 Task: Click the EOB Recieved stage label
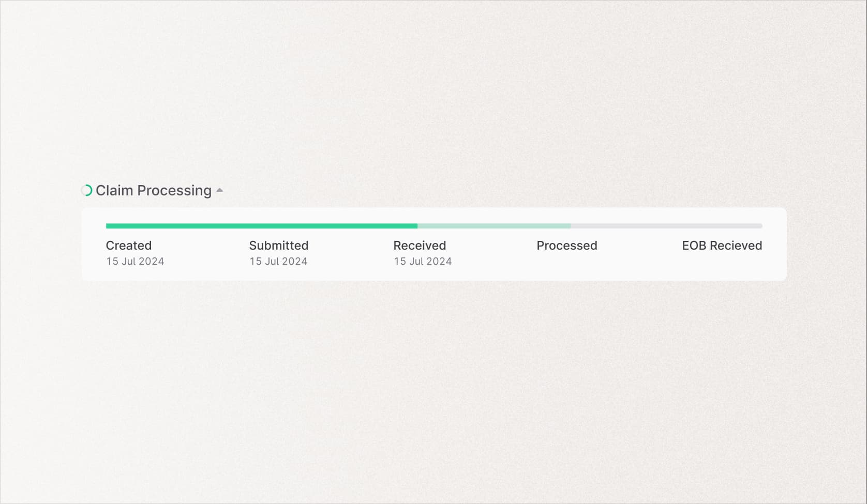[722, 246]
